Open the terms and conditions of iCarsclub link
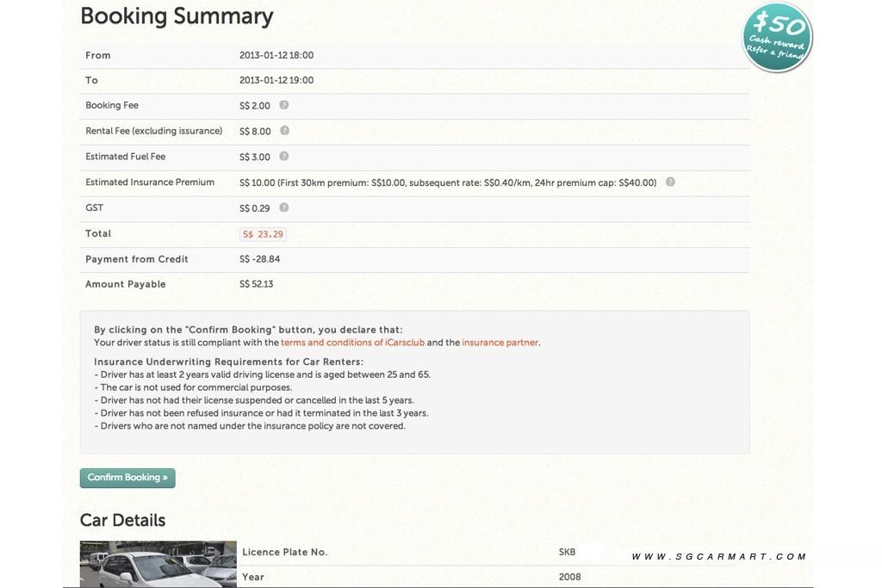The width and height of the screenshot is (882, 588). click(x=352, y=343)
